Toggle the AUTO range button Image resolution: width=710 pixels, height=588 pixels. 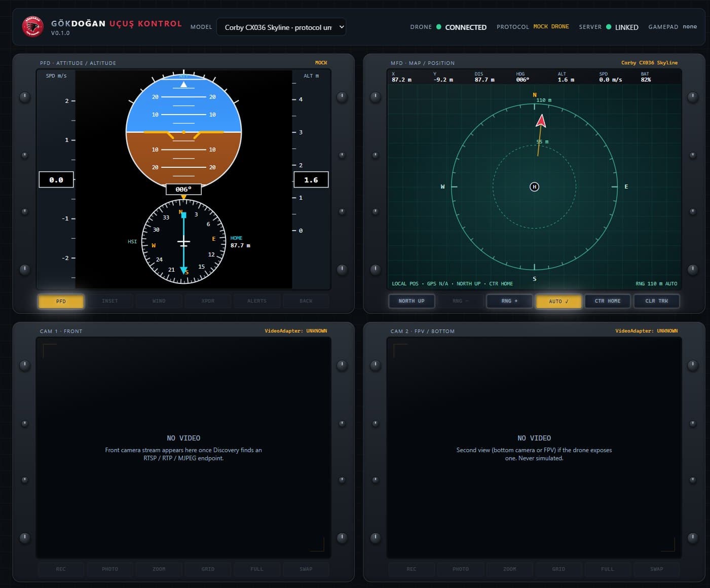tap(558, 301)
